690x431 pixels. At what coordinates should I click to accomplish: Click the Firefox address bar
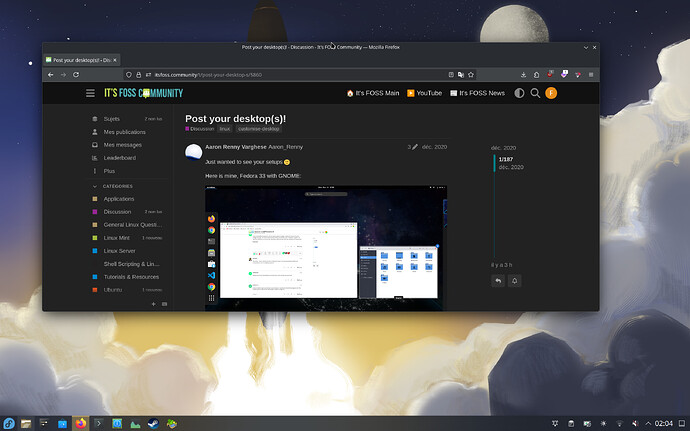tap(300, 75)
